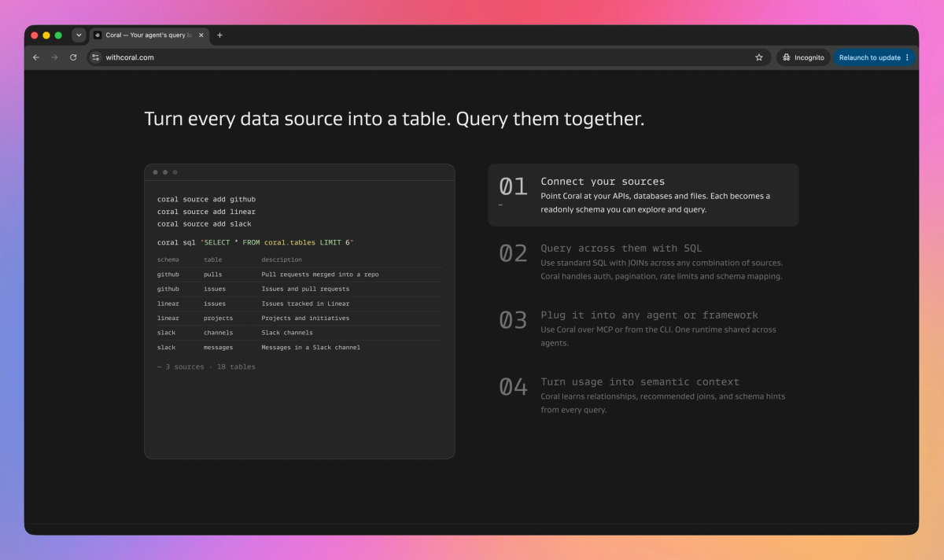Go back using the browser back arrow
The image size is (944, 560).
[x=36, y=57]
